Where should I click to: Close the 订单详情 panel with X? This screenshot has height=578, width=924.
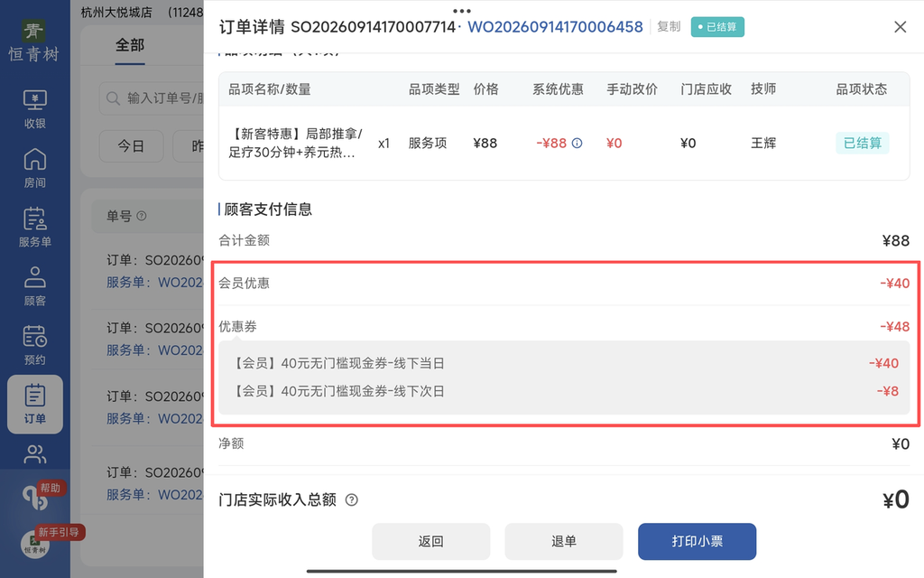tap(900, 27)
